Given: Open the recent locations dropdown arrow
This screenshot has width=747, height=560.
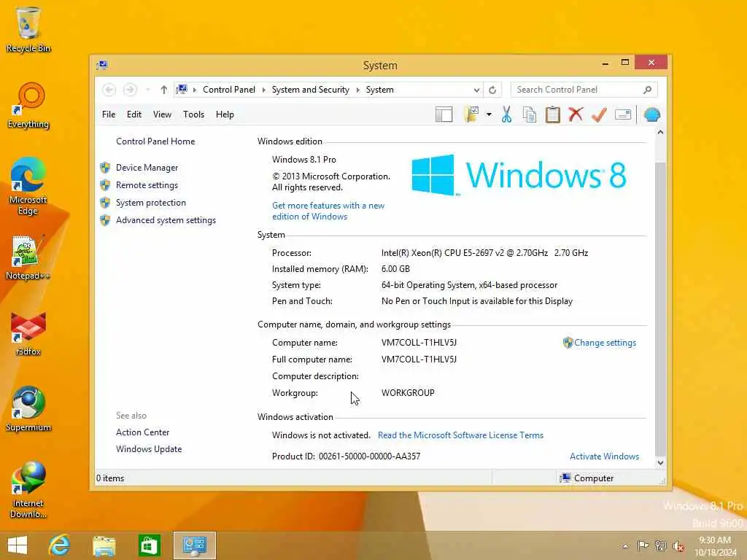Looking at the screenshot, I should pos(147,90).
